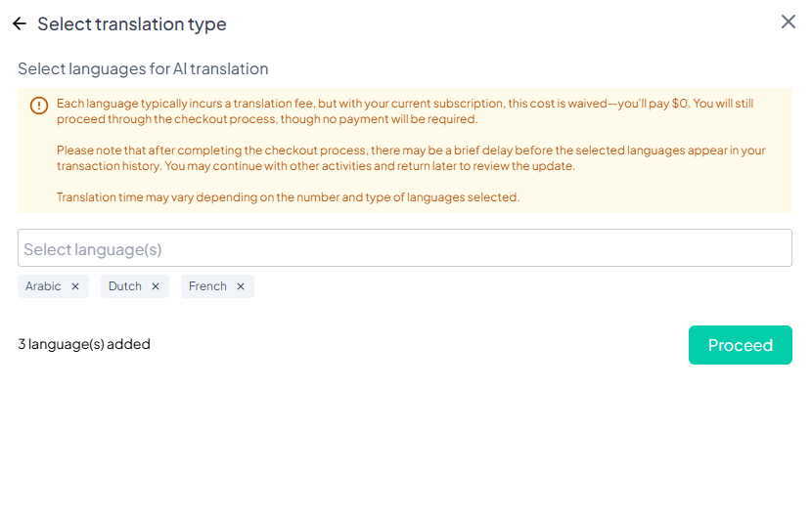
Task: Click the 'Translation time may vary' line
Action: 288,197
